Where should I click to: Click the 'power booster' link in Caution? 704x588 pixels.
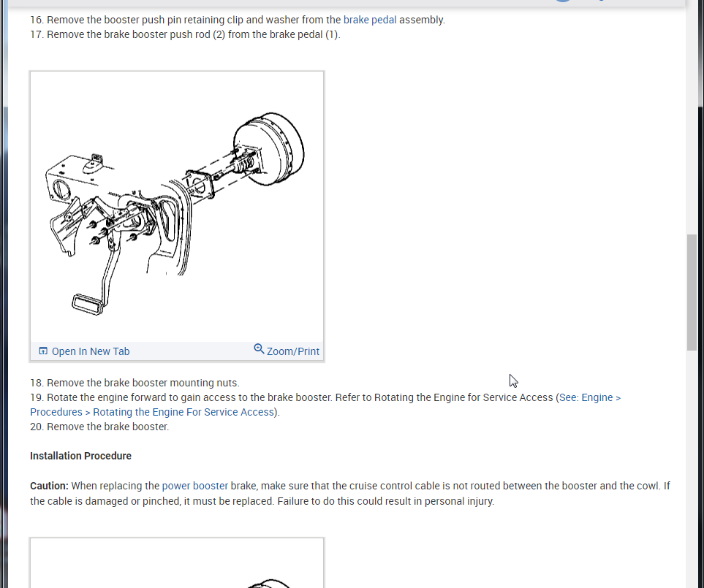click(x=195, y=486)
